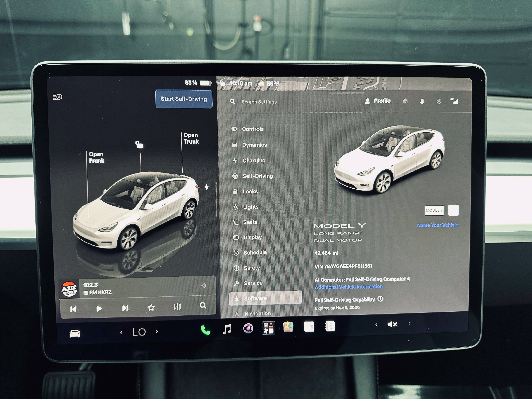532x399 pixels.
Task: Open the car controls icon in bottom bar
Action: [75, 333]
